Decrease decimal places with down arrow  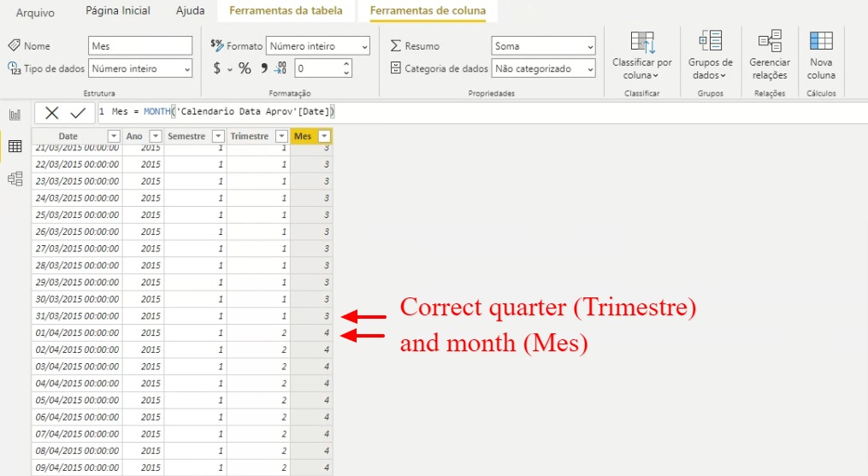click(x=346, y=73)
